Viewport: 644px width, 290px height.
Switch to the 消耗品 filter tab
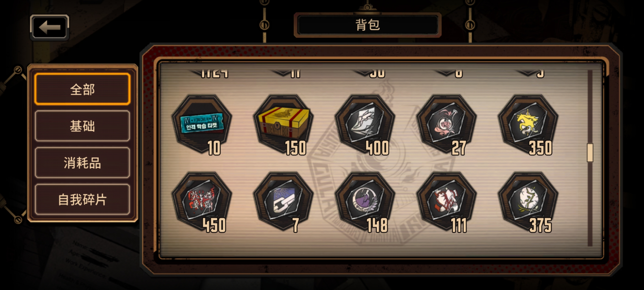pyautogui.click(x=82, y=163)
